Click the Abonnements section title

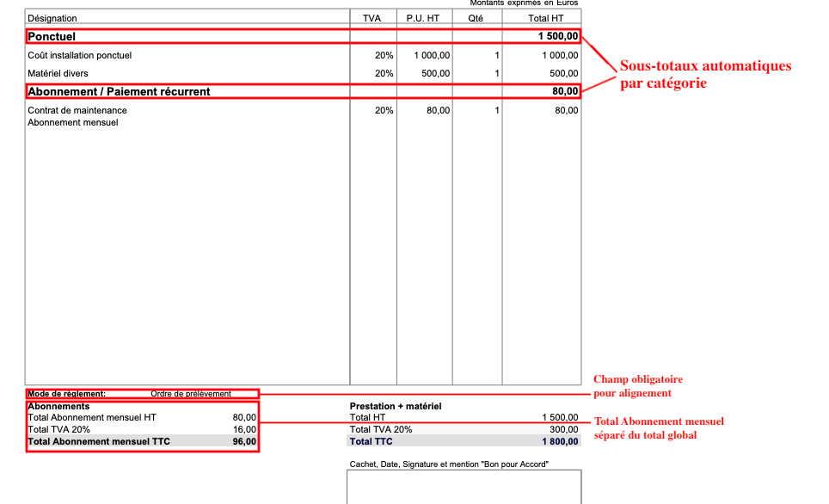point(58,406)
